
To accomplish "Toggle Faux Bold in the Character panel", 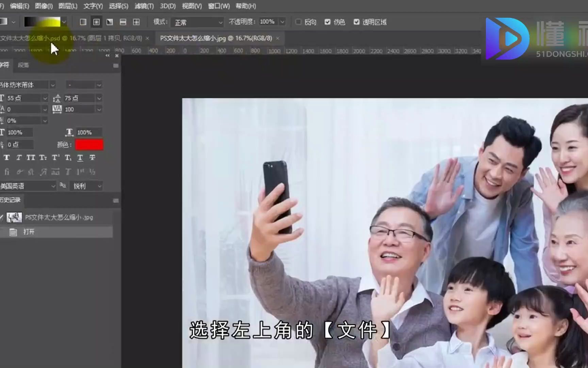I will pos(6,158).
